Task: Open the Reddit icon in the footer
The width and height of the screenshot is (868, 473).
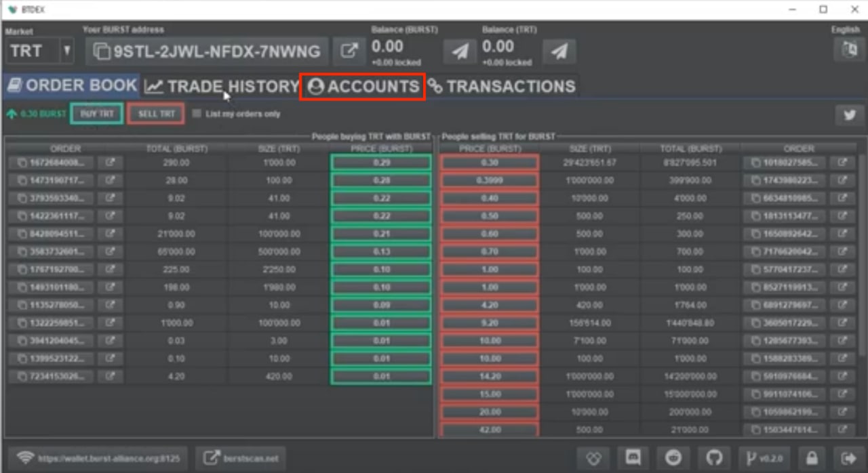Action: tap(674, 458)
